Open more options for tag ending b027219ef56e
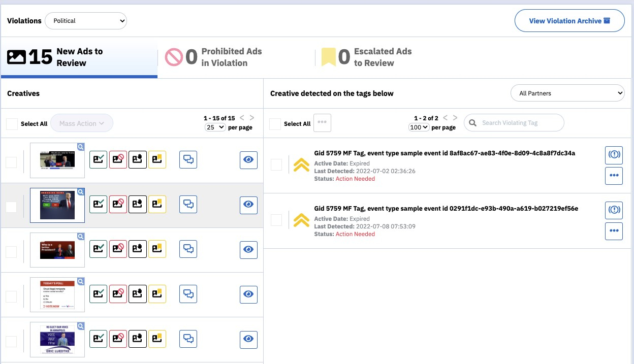 (614, 231)
